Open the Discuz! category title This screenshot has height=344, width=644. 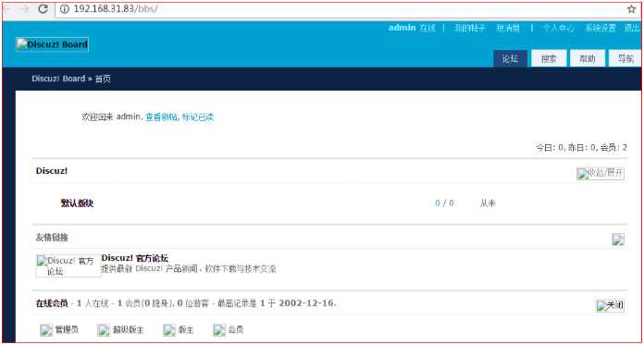pyautogui.click(x=51, y=170)
